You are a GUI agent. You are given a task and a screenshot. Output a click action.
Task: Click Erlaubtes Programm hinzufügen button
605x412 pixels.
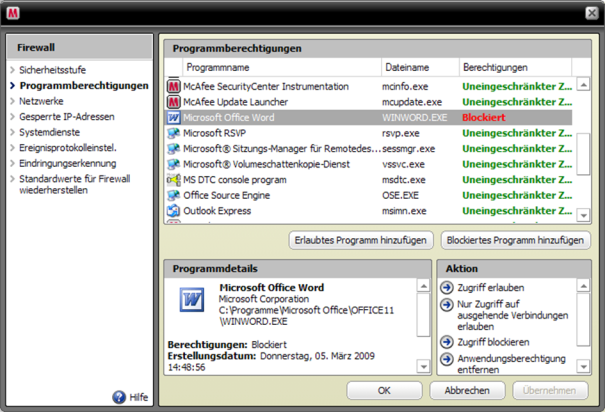pyautogui.click(x=361, y=240)
